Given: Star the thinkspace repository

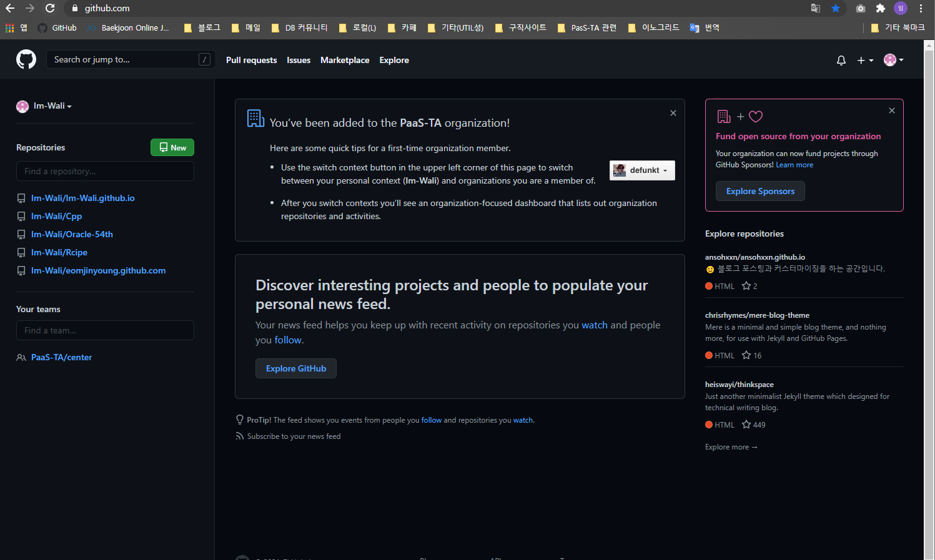Looking at the screenshot, I should tap(746, 425).
